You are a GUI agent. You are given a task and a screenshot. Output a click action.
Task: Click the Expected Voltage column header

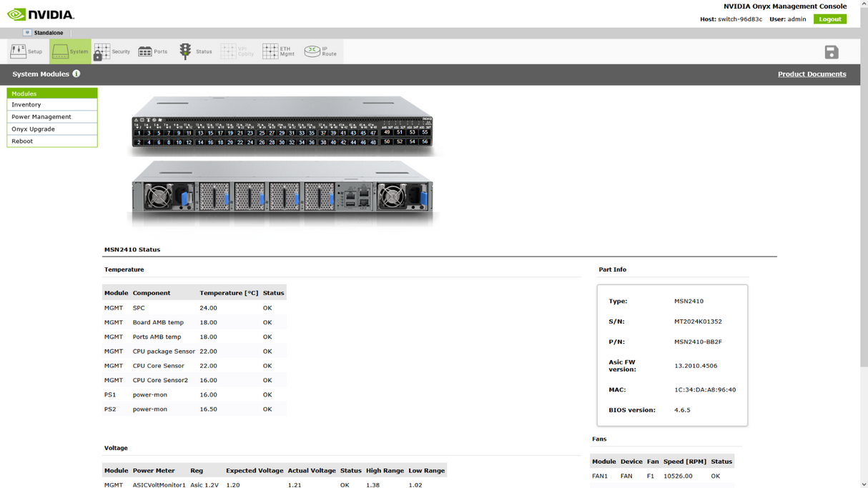255,471
